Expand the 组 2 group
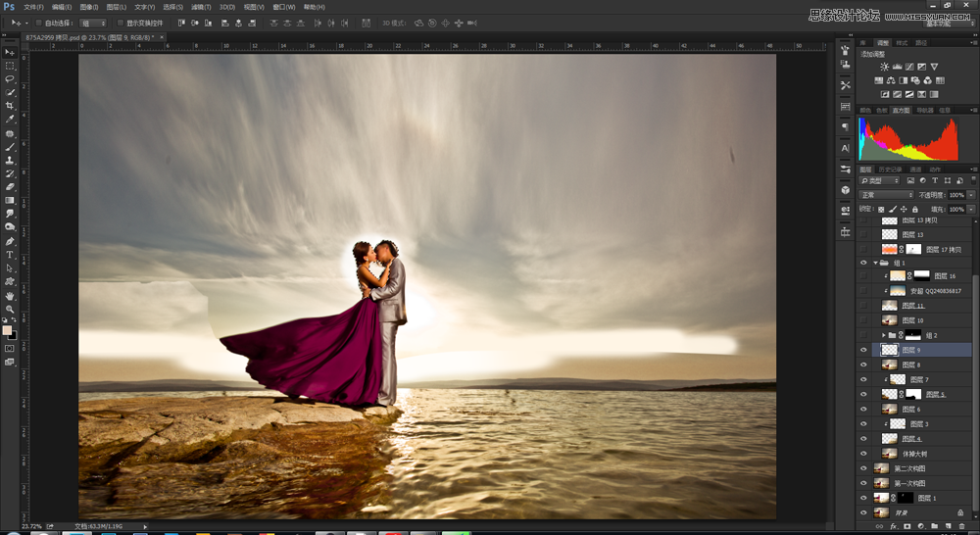The image size is (980, 535). (883, 335)
